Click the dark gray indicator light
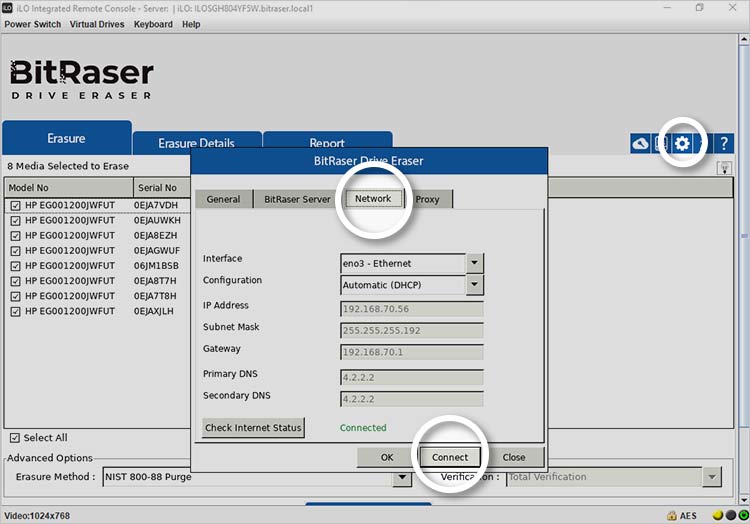The width and height of the screenshot is (750, 524). pos(730,515)
